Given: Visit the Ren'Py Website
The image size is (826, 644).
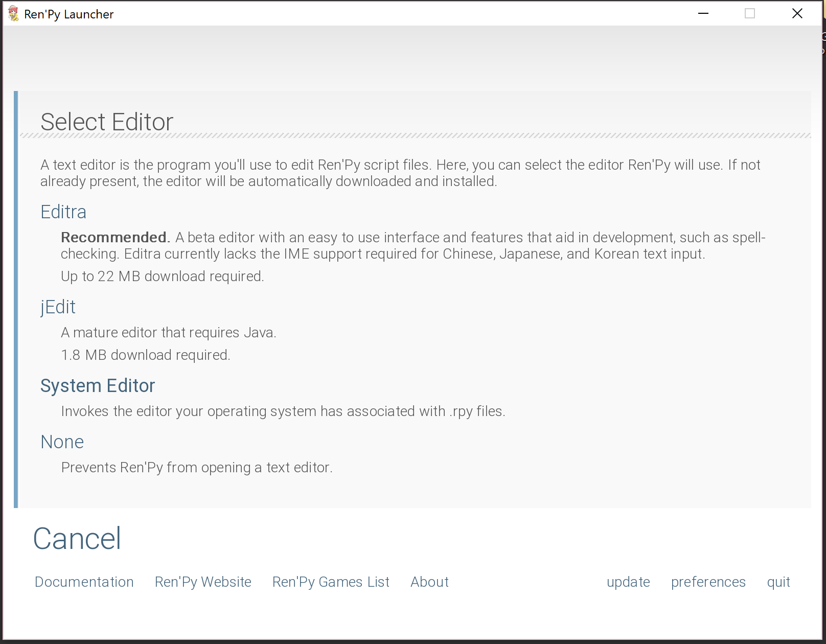Looking at the screenshot, I should tap(203, 582).
